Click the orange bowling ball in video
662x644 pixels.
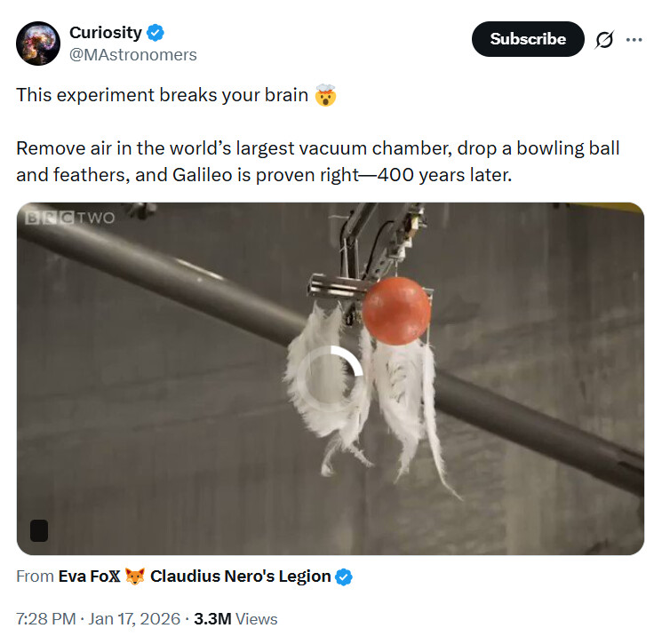point(396,309)
